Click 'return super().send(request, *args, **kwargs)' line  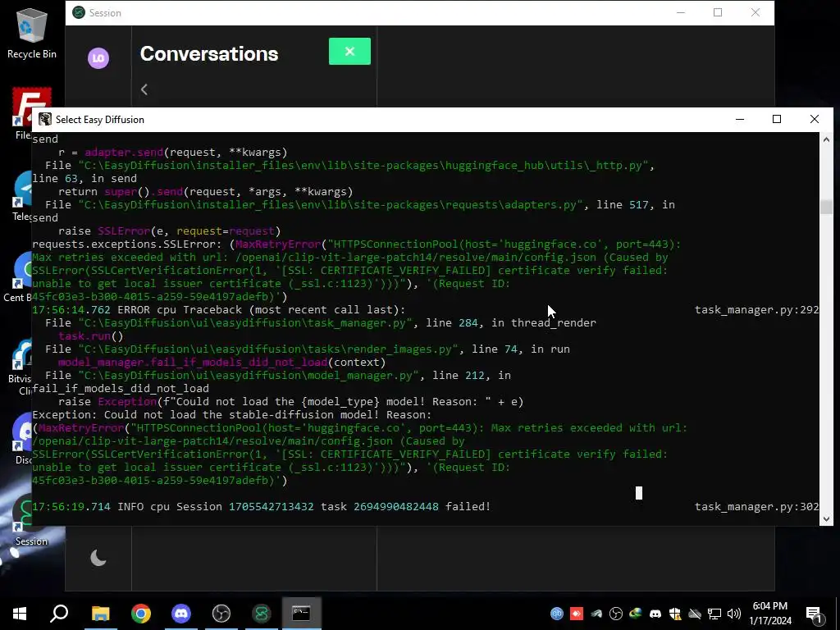(206, 191)
